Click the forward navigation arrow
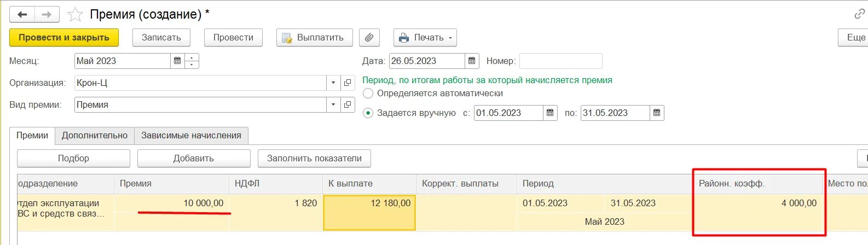Screen dimensions: 868x245 [47, 15]
